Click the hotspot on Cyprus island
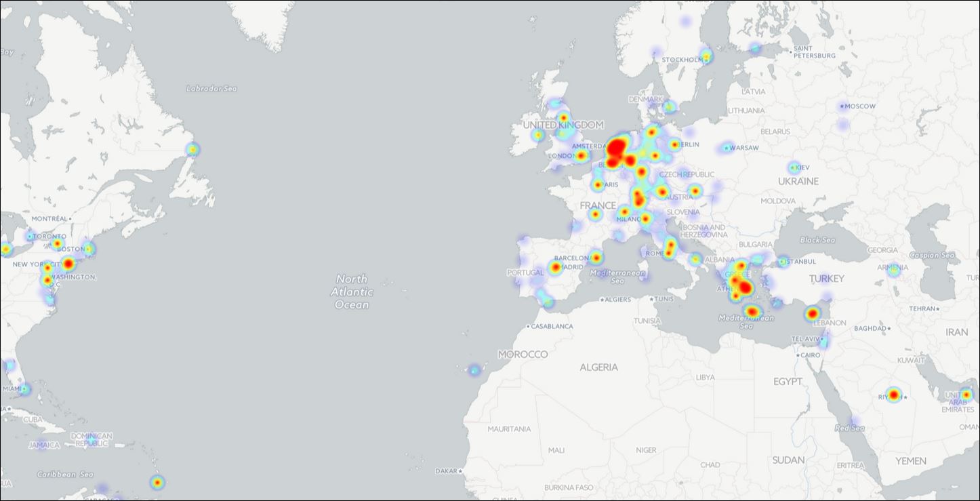This screenshot has width=980, height=501. click(x=813, y=314)
